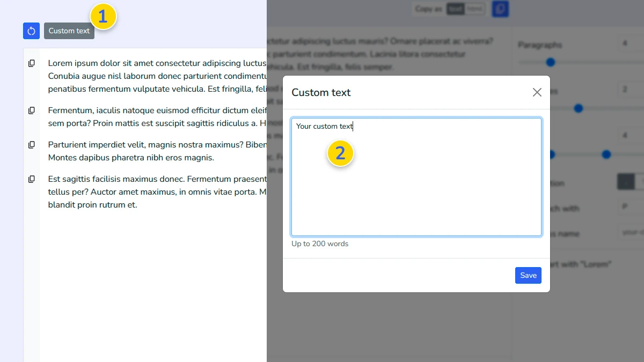Save the custom text

tap(528, 275)
